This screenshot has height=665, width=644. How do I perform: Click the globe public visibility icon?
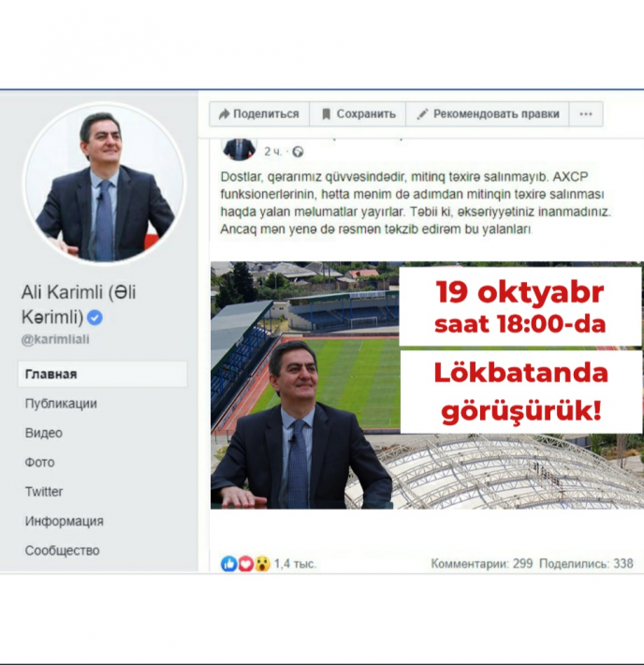click(298, 152)
